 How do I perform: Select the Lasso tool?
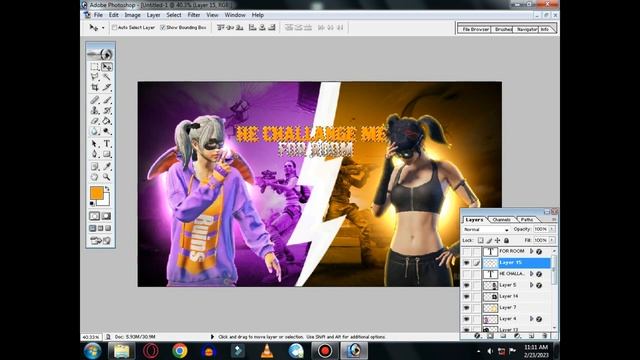pyautogui.click(x=95, y=77)
